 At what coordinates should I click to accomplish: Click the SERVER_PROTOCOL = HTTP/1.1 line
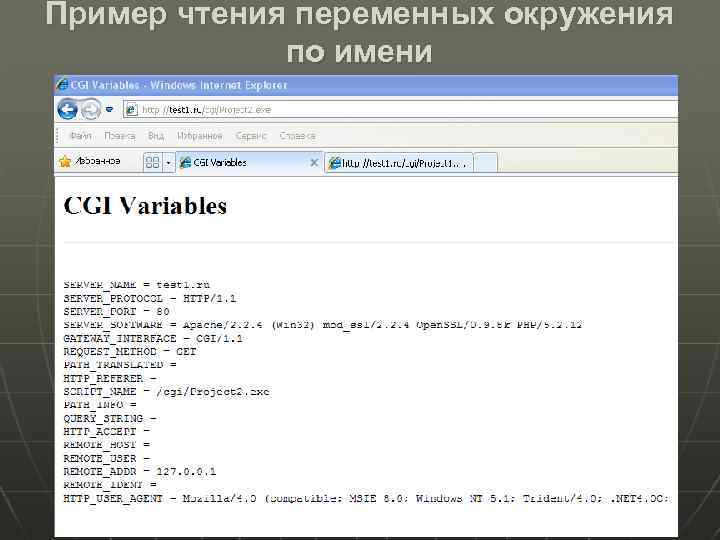(x=150, y=298)
